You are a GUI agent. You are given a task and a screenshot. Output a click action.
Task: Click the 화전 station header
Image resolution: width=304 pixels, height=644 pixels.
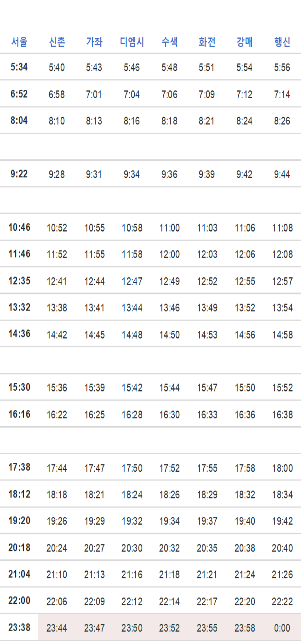click(x=206, y=42)
